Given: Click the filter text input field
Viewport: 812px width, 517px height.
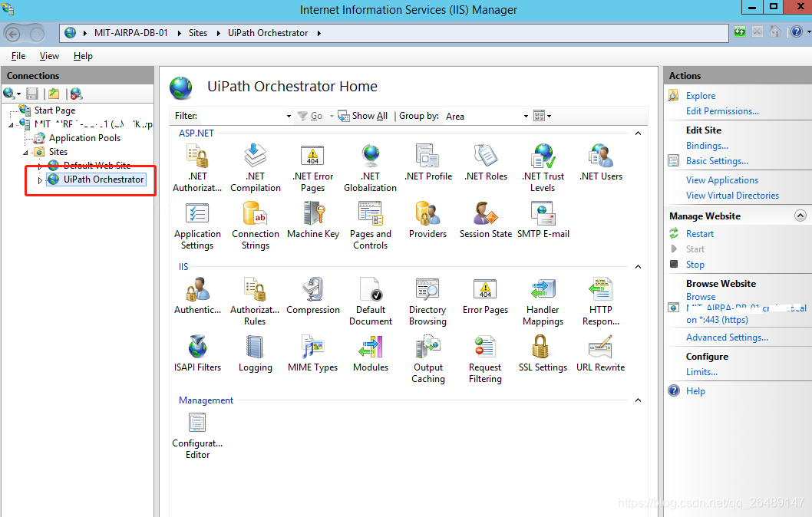Looking at the screenshot, I should pyautogui.click(x=242, y=116).
